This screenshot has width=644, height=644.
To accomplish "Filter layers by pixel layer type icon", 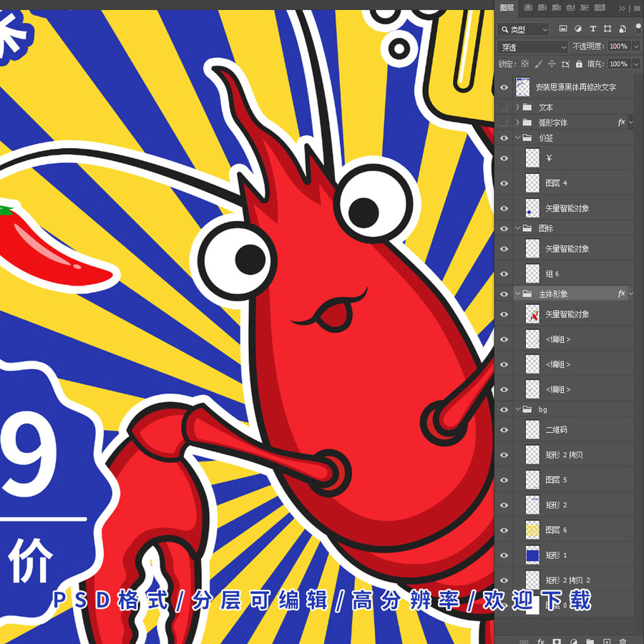I will 562,29.
